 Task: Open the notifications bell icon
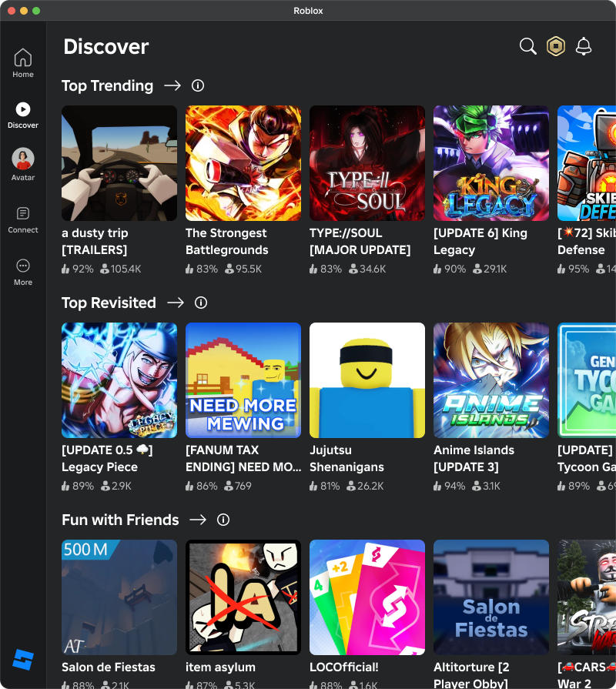point(584,46)
